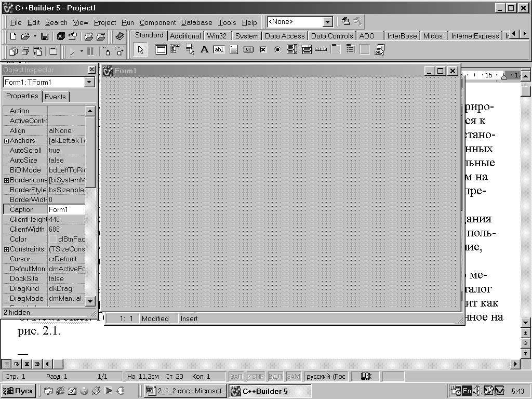Open the <None> desktop dropdown
The image size is (532, 399).
[x=327, y=22]
